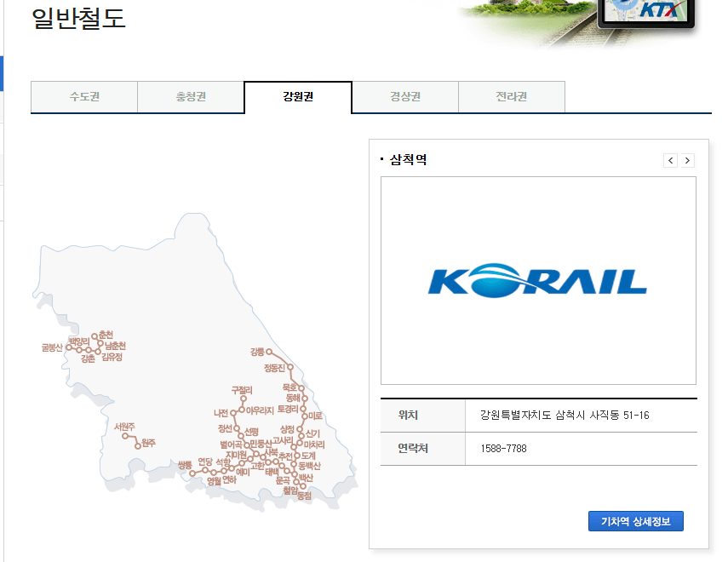728x562 pixels.
Task: Select the 동점 station marker
Action: (x=303, y=486)
